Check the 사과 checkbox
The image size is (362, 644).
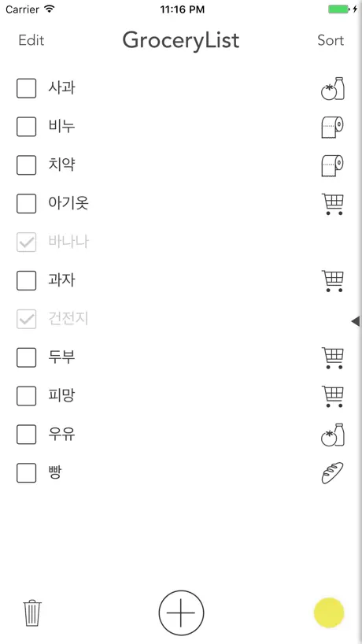(26, 88)
